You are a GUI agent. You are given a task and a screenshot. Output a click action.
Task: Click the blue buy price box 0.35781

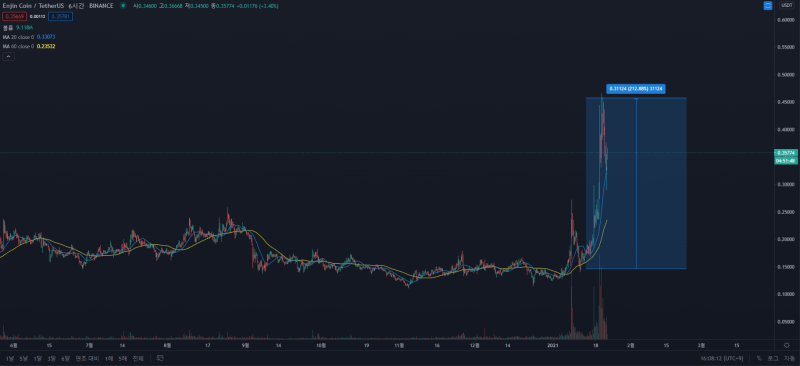(61, 17)
